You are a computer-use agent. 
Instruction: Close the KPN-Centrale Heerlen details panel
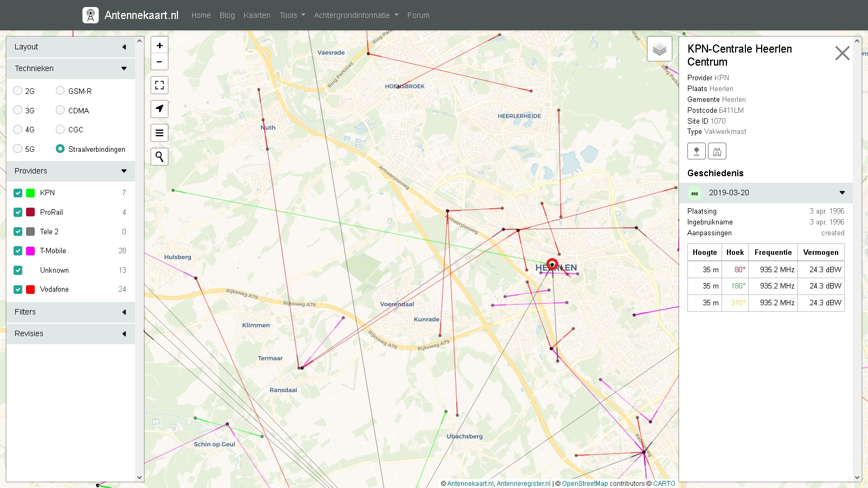[842, 53]
